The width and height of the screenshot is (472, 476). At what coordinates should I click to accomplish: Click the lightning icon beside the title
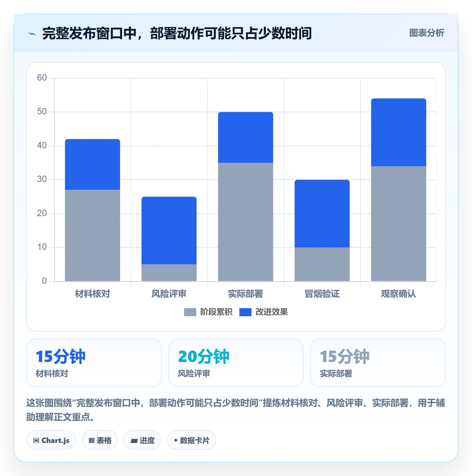point(32,34)
